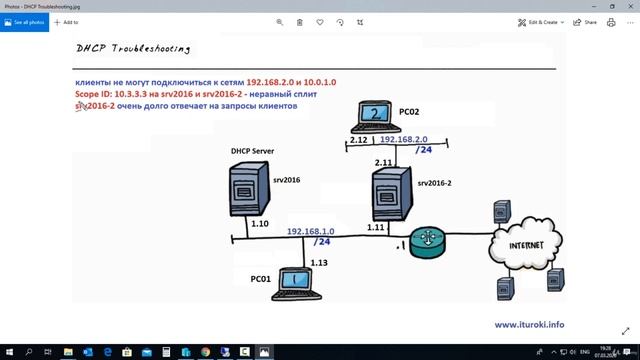
Task: Click the srv2016 server label
Action: [287, 180]
